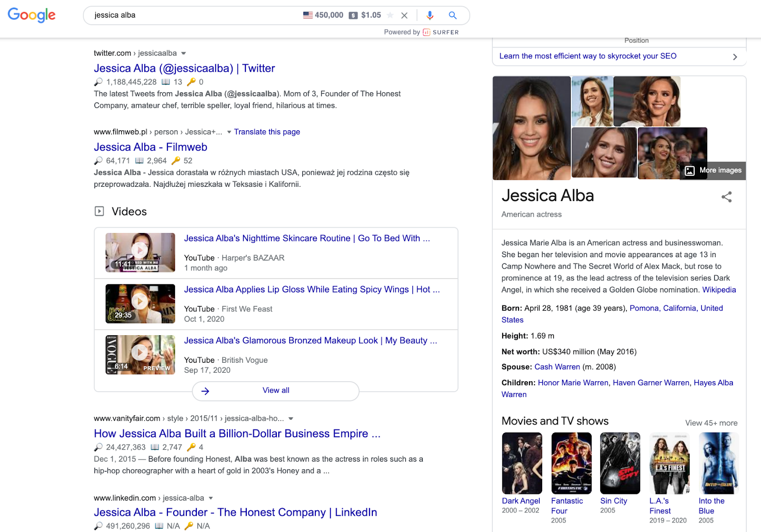Image resolution: width=761 pixels, height=532 pixels.
Task: Clear the search box with X
Action: tap(404, 15)
